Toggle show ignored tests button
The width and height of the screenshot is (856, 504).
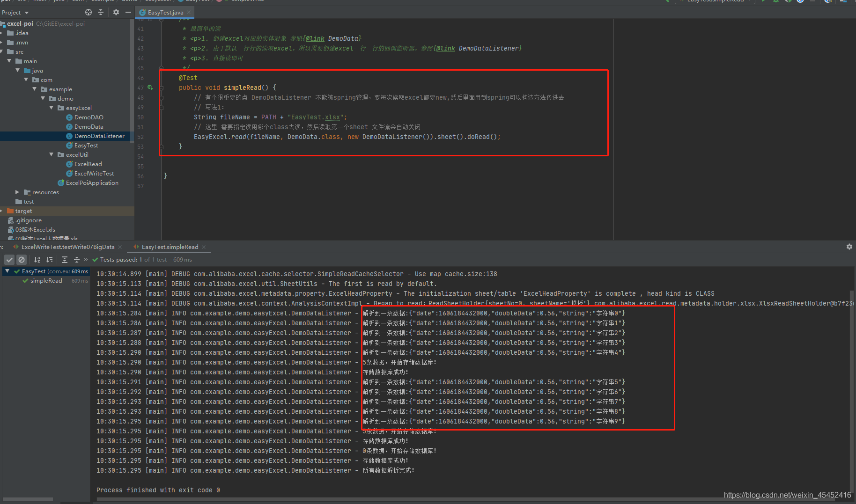click(22, 260)
